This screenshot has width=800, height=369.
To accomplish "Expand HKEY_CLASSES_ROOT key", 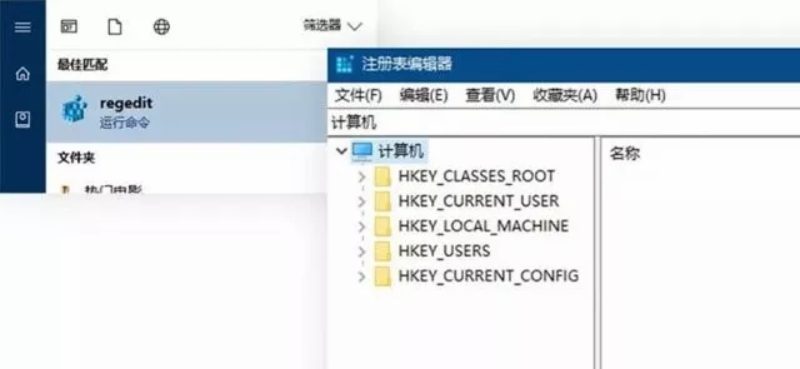I will (362, 177).
